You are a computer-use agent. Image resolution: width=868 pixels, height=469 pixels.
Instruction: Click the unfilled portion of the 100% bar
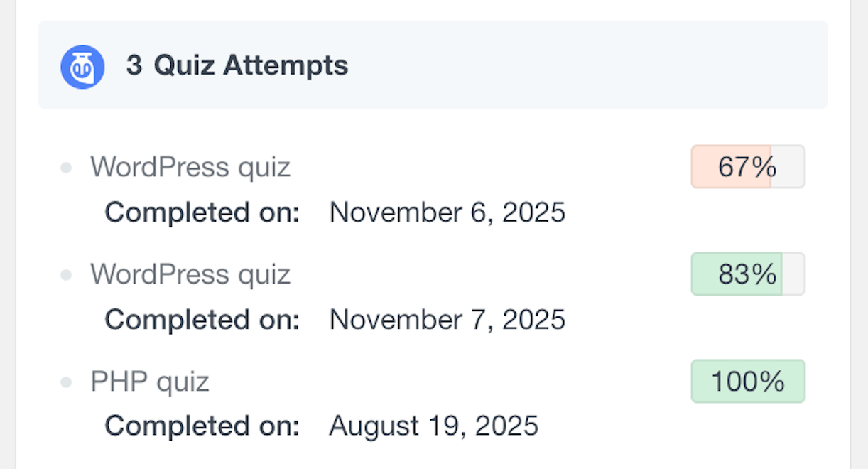tap(799, 382)
